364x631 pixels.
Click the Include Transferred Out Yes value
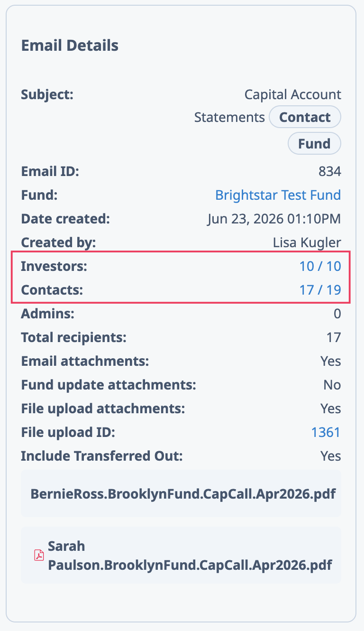pyautogui.click(x=330, y=456)
